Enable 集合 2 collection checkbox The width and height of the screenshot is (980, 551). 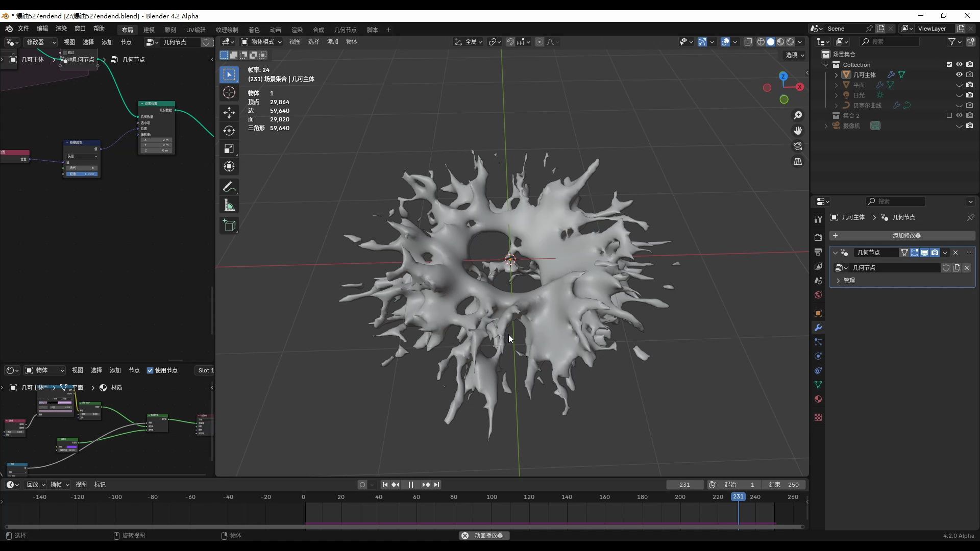[949, 115]
